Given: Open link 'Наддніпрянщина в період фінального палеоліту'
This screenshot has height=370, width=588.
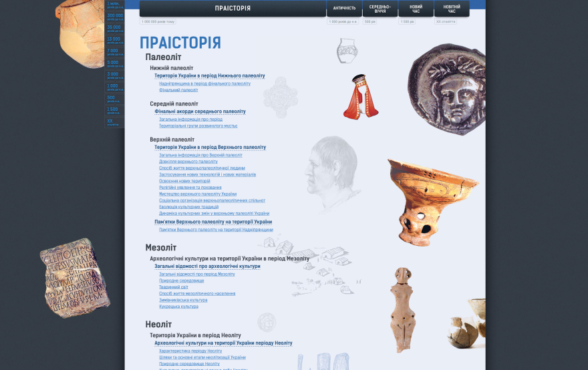Looking at the screenshot, I should point(204,83).
